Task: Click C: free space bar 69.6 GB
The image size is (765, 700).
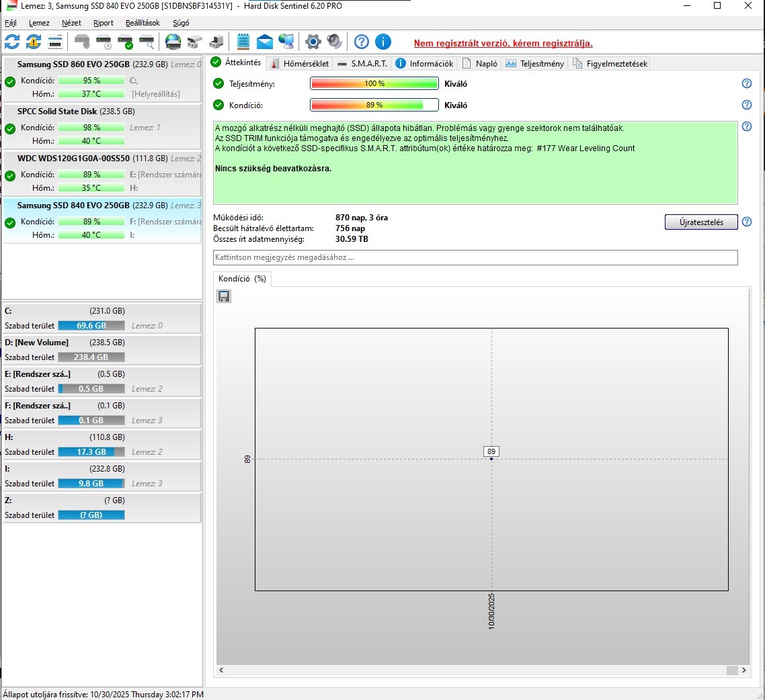Action: coord(91,326)
